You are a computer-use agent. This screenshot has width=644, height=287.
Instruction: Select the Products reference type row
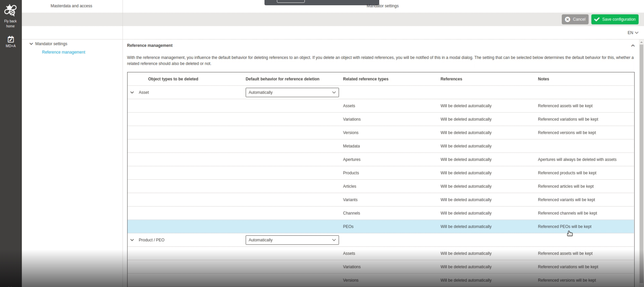coord(381,173)
